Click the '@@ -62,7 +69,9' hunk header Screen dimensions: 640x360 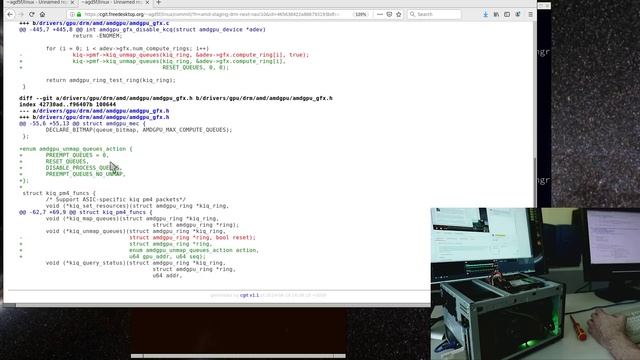tap(85, 212)
